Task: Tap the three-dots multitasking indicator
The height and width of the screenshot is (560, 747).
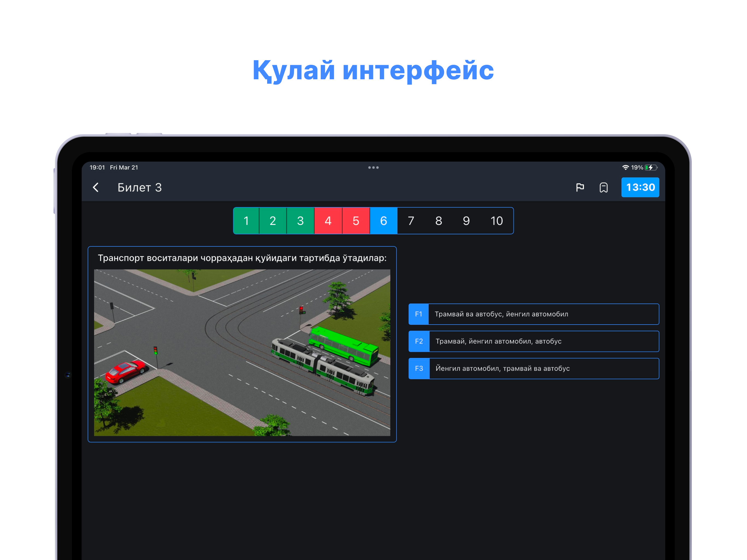Action: [373, 168]
